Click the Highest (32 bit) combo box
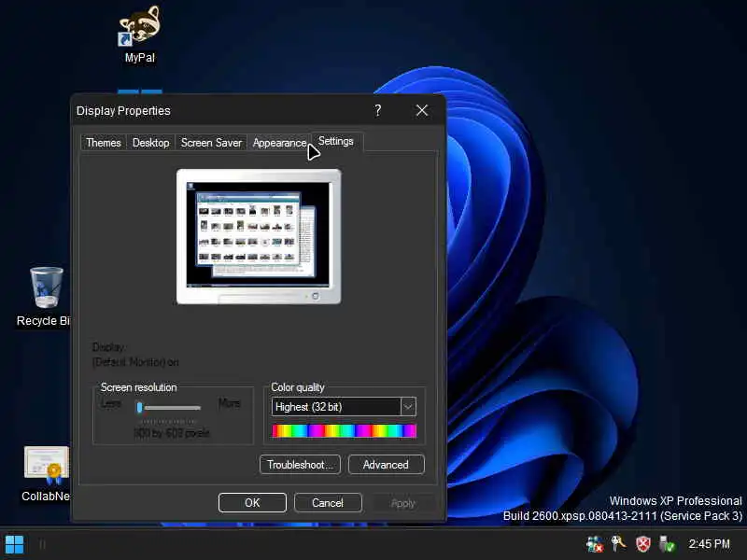The image size is (747, 560). 344,407
